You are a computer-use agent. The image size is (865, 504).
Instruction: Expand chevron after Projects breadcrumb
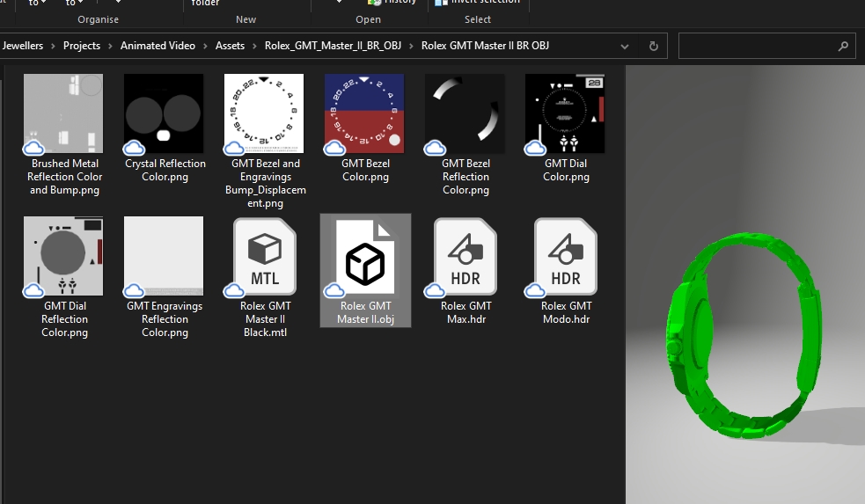[110, 47]
